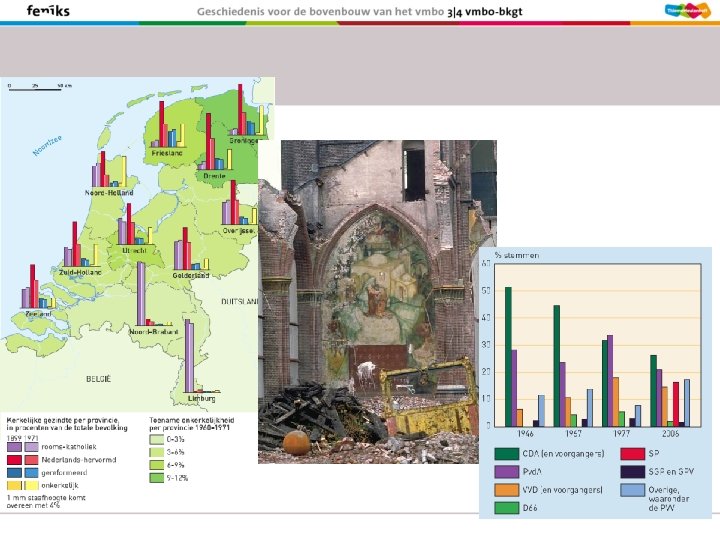Click the feniks logo
This screenshot has height=540, width=720.
coord(48,11)
